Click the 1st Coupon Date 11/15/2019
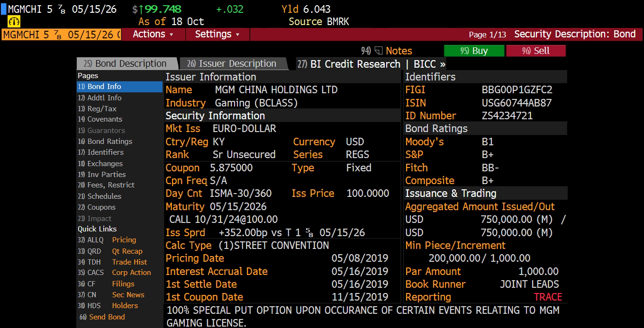 [x=360, y=297]
